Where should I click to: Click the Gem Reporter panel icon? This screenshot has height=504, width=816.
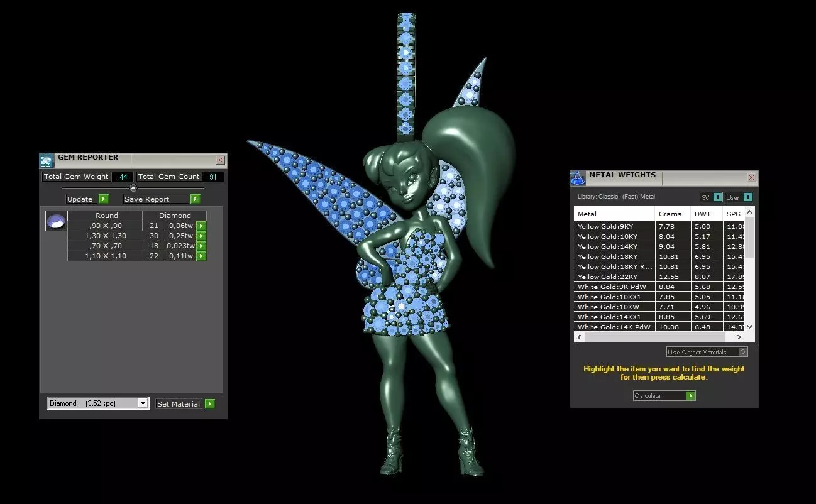[47, 160]
